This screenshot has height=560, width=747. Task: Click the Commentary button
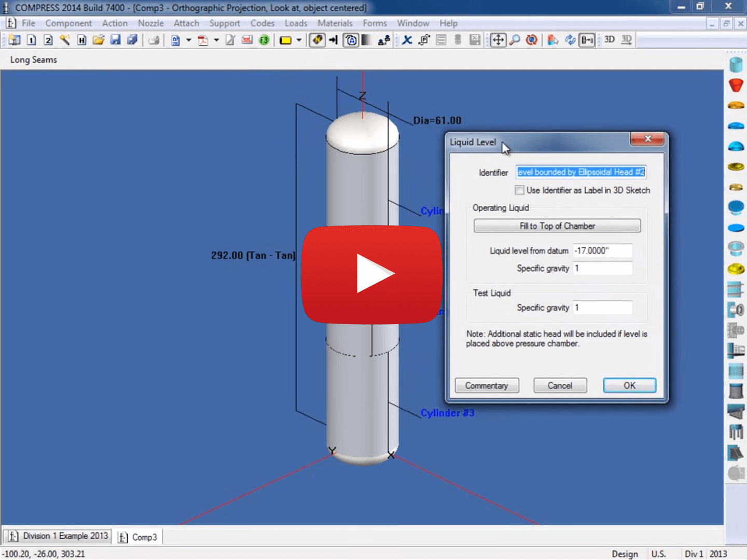coord(487,385)
